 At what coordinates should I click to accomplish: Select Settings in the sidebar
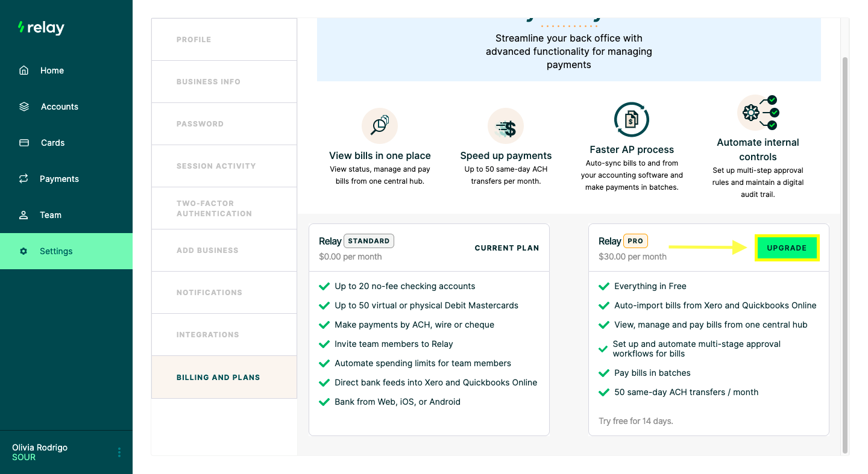[66, 251]
